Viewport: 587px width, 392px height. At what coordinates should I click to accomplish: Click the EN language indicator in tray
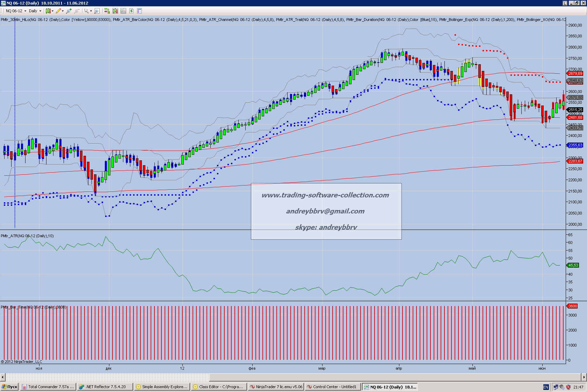pyautogui.click(x=546, y=387)
